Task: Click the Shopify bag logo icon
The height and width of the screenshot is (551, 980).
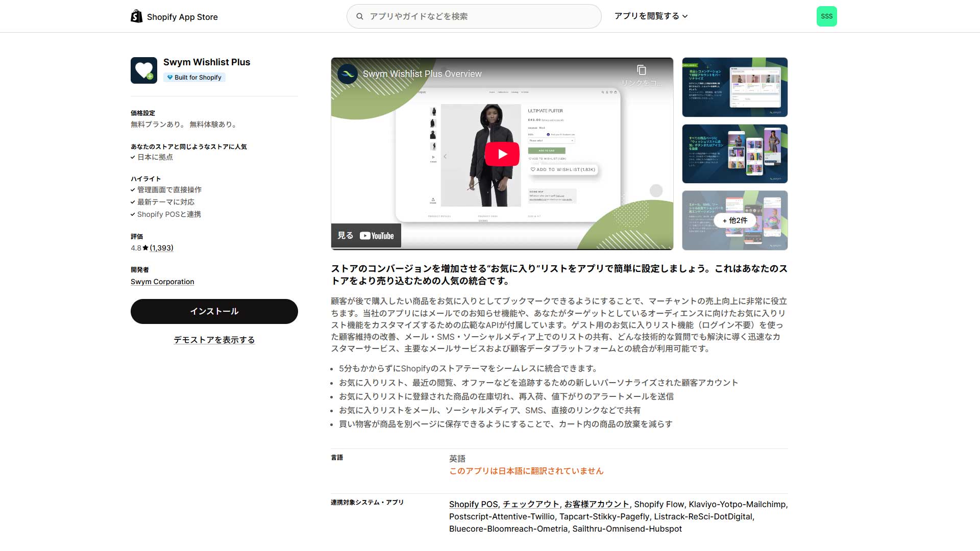Action: tap(136, 16)
